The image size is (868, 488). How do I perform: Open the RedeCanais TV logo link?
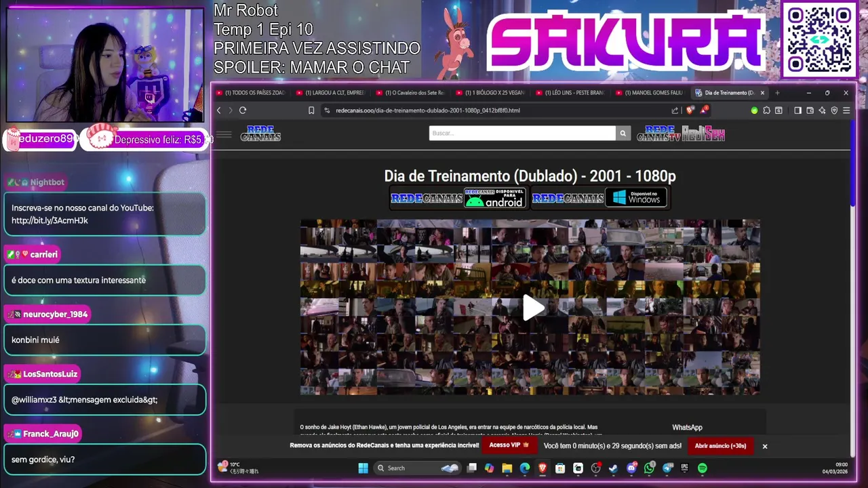(x=658, y=134)
